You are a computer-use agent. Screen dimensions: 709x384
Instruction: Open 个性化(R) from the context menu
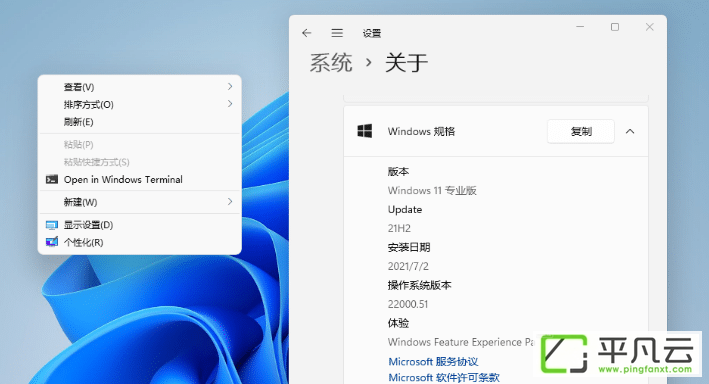(140, 242)
